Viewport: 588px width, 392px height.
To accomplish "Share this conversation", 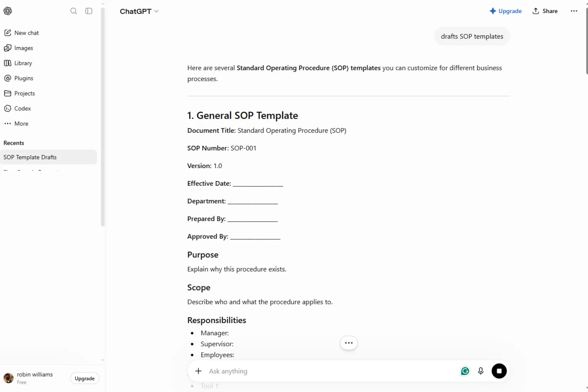I will [x=545, y=11].
